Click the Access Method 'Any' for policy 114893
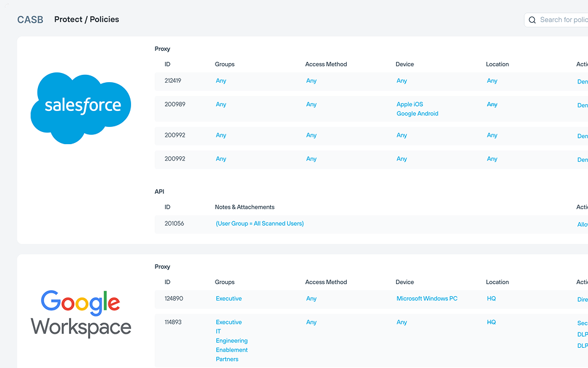 [311, 322]
